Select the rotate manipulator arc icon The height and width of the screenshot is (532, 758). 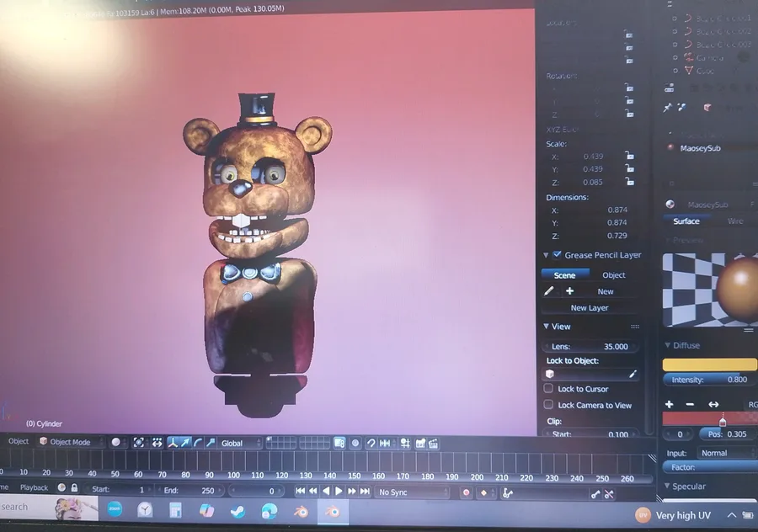coord(198,443)
